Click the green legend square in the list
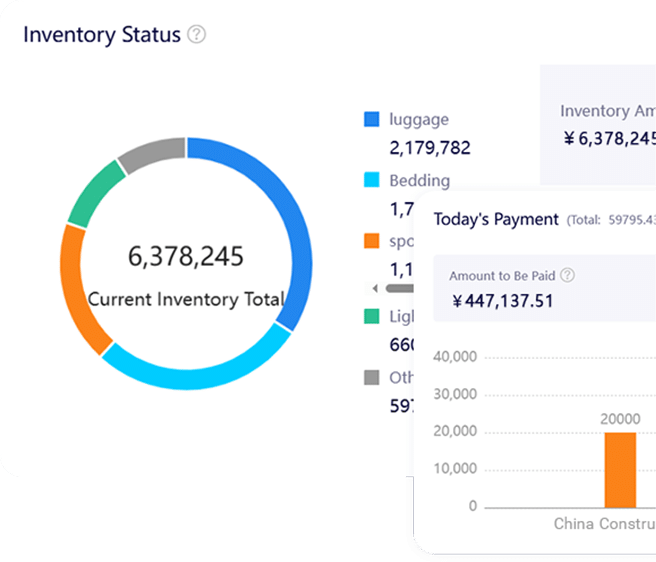 (x=372, y=317)
